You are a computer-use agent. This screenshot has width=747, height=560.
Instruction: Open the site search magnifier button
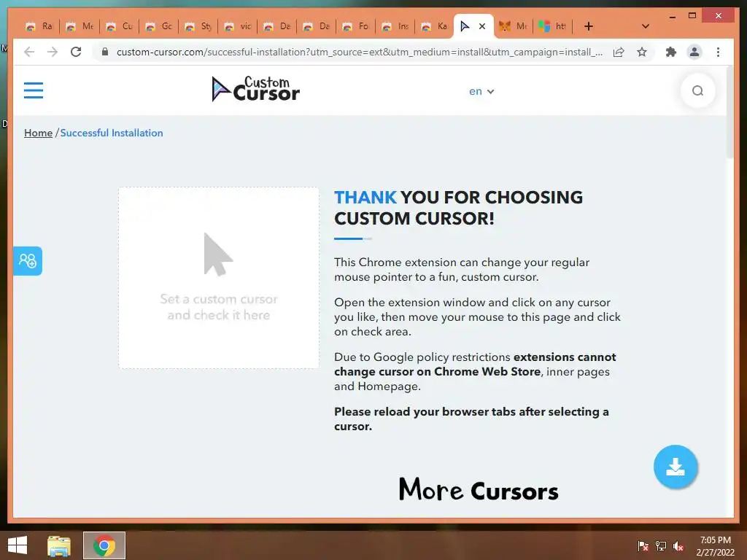(x=697, y=90)
